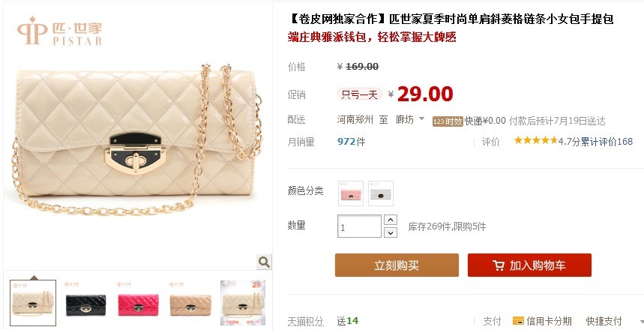The height and width of the screenshot is (330, 644).
Task: Click the credit card installment icon
Action: (518, 321)
